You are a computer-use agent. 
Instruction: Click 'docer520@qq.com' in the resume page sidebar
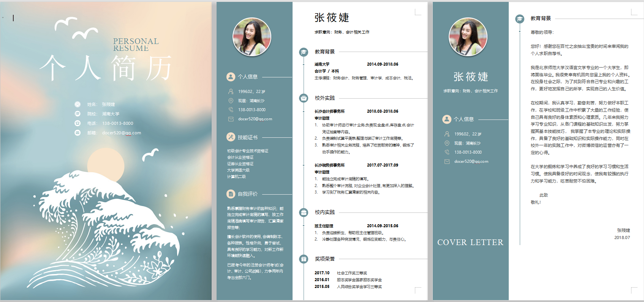coord(255,119)
